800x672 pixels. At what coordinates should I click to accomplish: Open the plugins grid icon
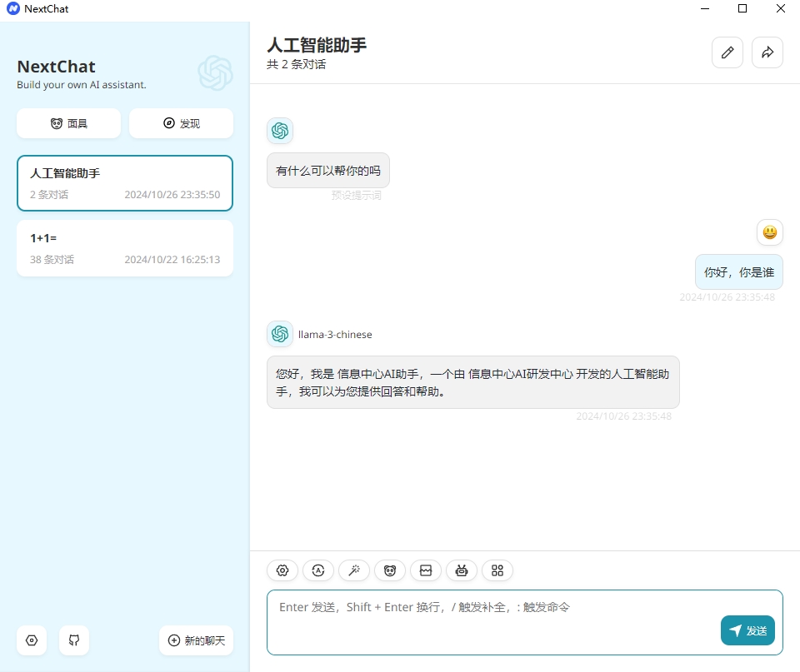click(497, 570)
